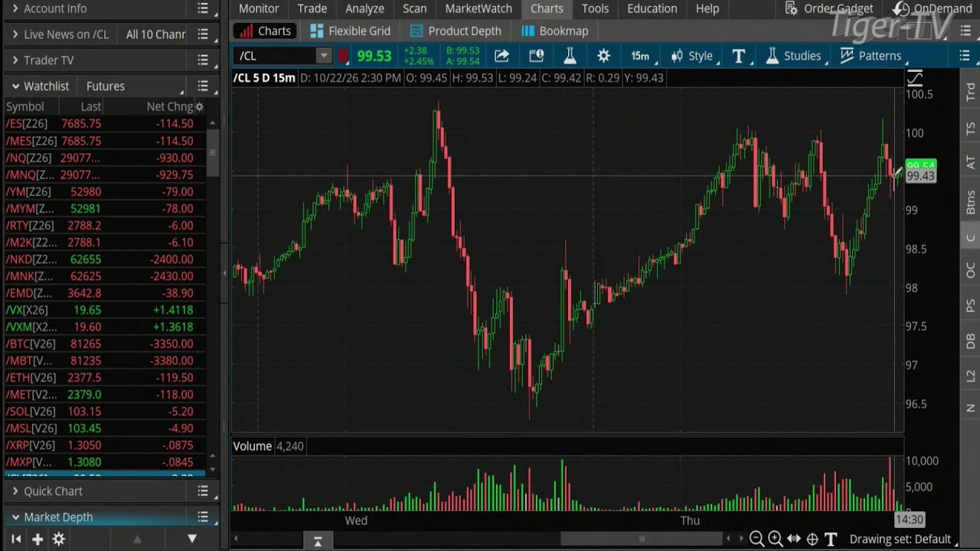Click the zoom in magnifier icon
980x551 pixels.
(775, 539)
